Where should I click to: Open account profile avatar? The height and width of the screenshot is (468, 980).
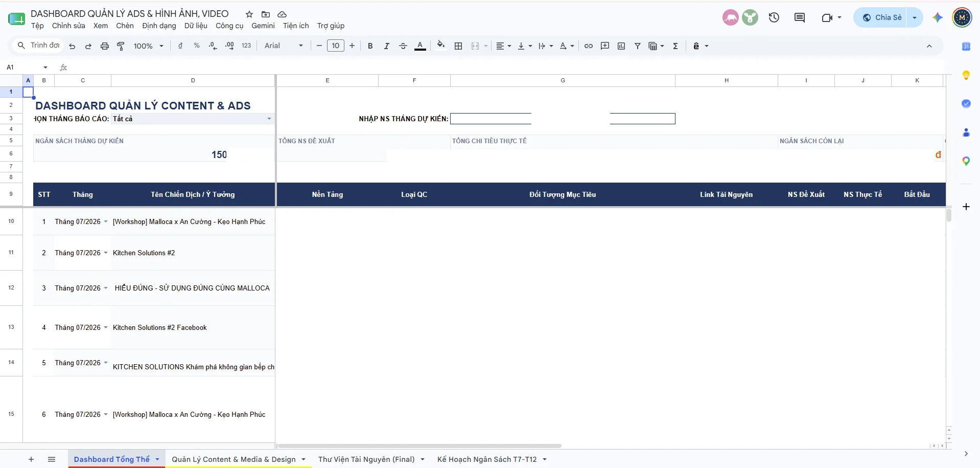pos(962,17)
